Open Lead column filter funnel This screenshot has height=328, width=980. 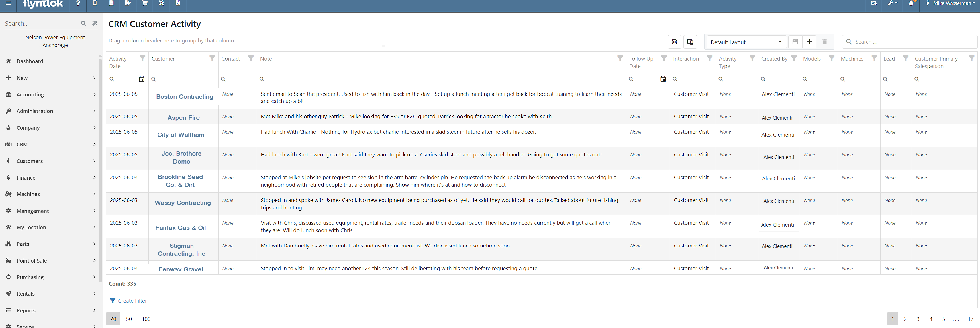coord(906,58)
